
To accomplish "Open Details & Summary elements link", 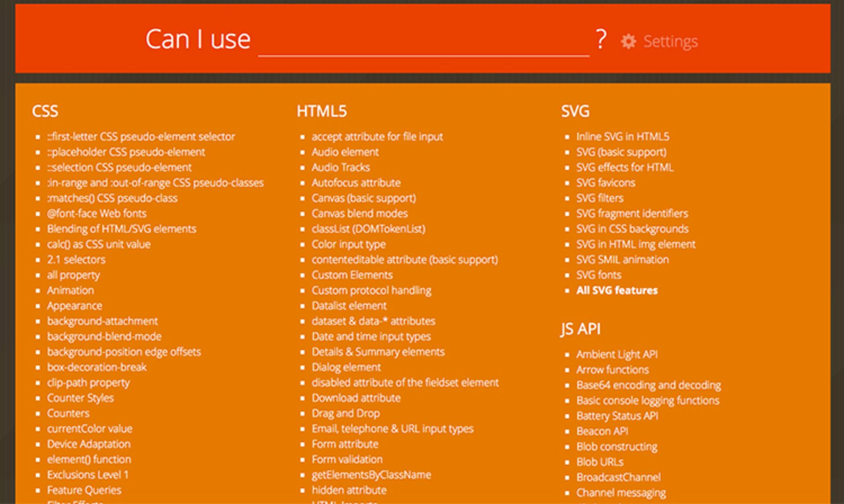I will pyautogui.click(x=378, y=352).
